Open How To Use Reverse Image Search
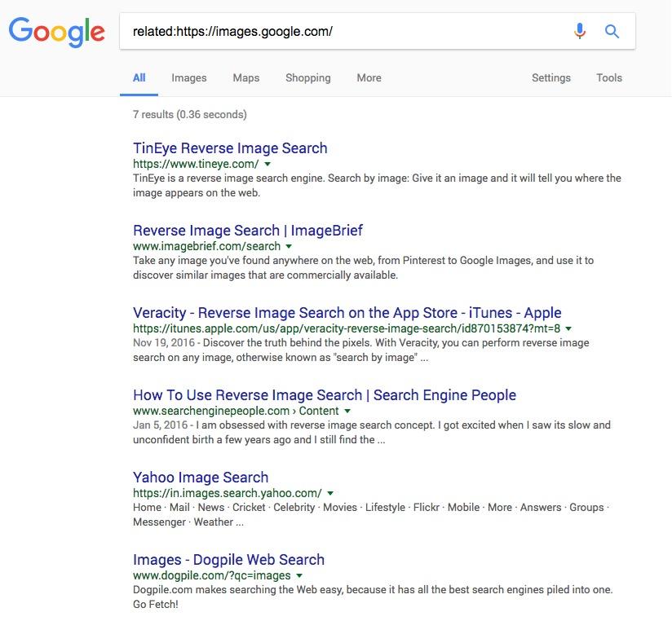672x621 pixels. pos(324,395)
